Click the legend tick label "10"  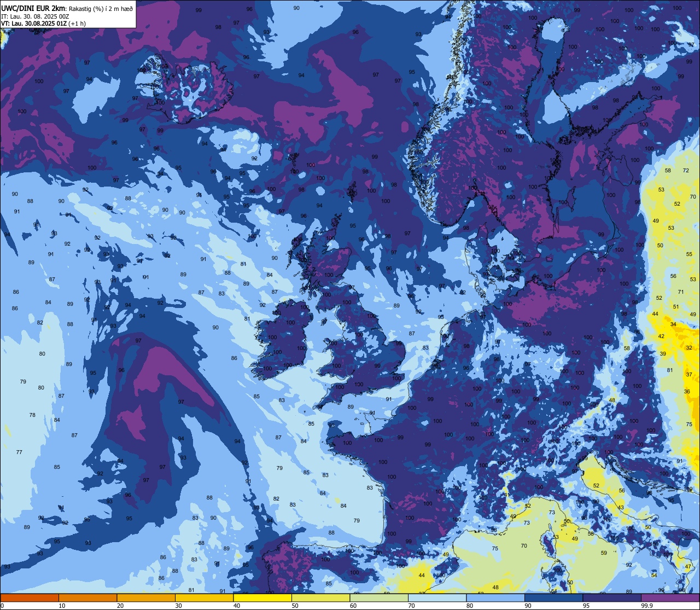[62, 606]
